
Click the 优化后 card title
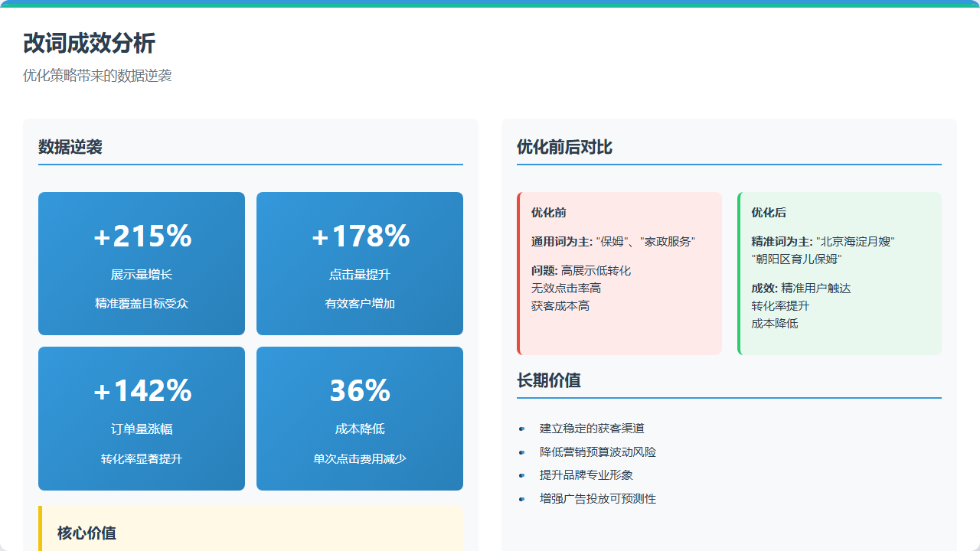click(x=769, y=213)
